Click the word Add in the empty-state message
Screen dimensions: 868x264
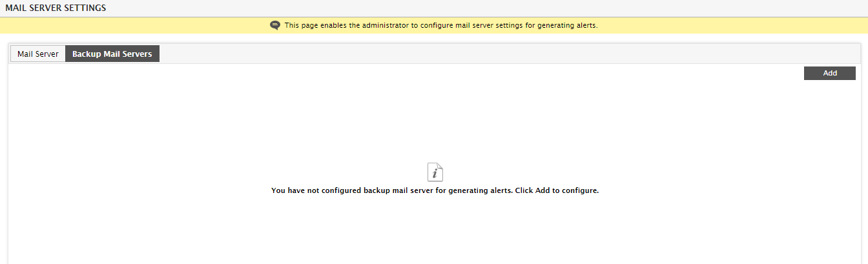pyautogui.click(x=542, y=191)
